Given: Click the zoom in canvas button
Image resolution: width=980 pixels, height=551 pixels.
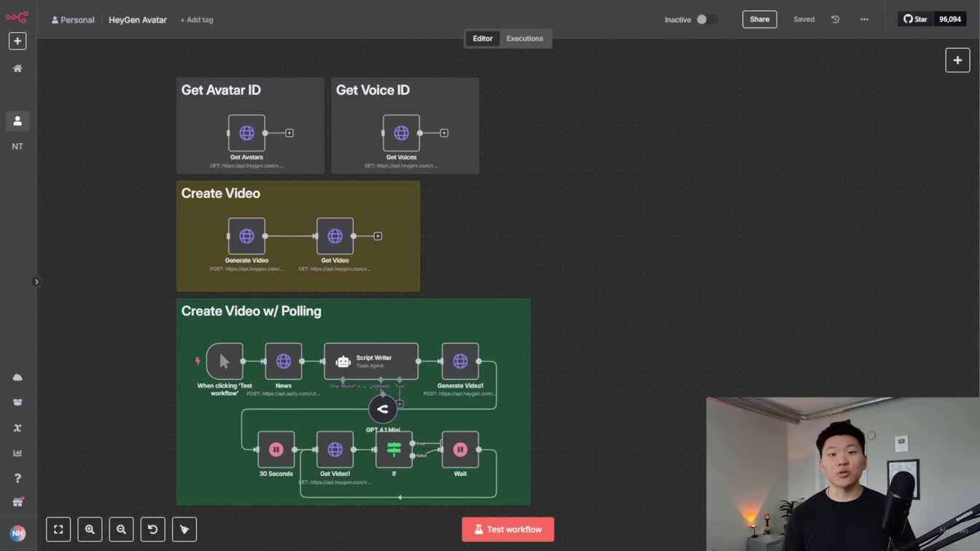Looking at the screenshot, I should coord(90,530).
